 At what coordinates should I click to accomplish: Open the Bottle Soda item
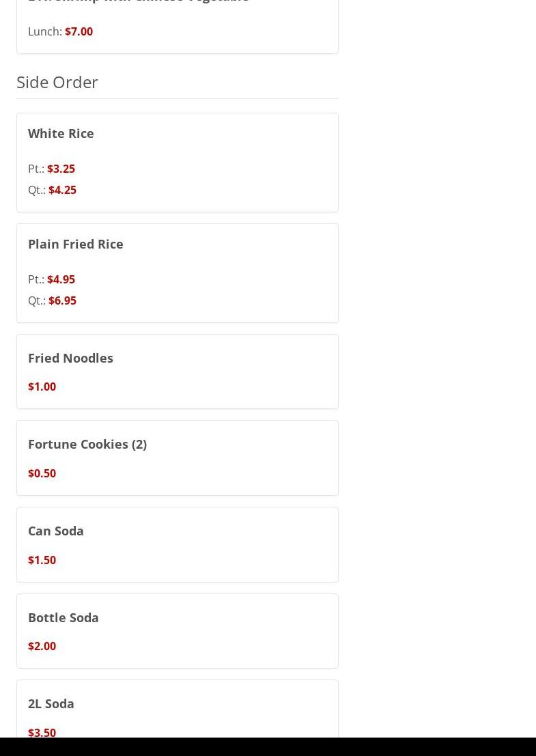click(x=63, y=617)
